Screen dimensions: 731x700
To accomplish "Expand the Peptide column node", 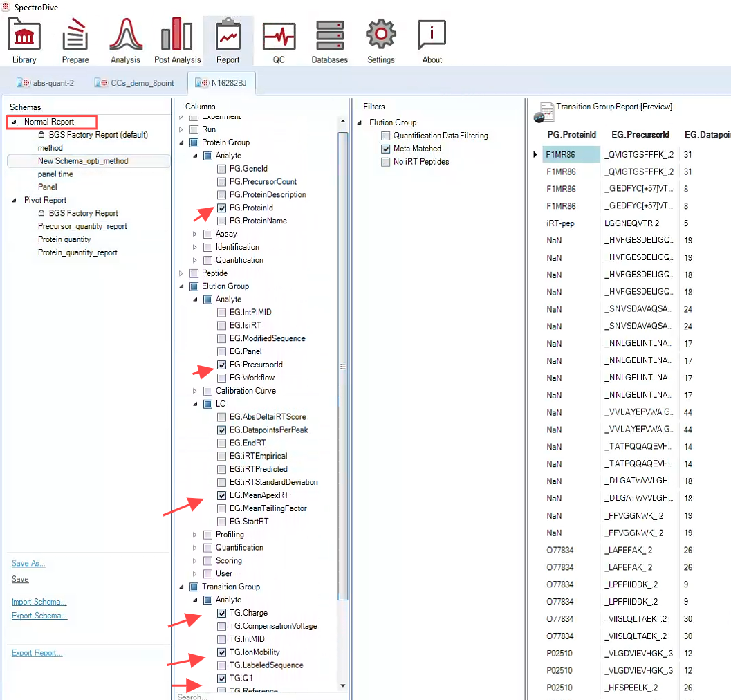I will pyautogui.click(x=181, y=273).
